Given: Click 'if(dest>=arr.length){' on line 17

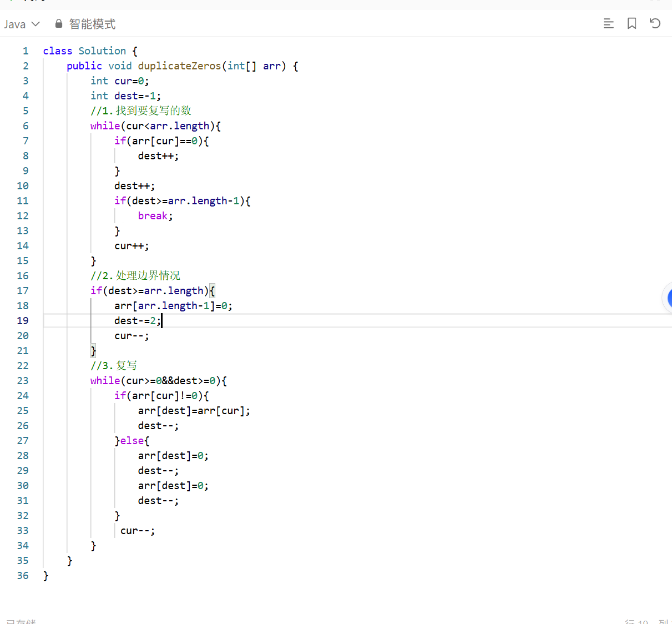Looking at the screenshot, I should pos(153,291).
